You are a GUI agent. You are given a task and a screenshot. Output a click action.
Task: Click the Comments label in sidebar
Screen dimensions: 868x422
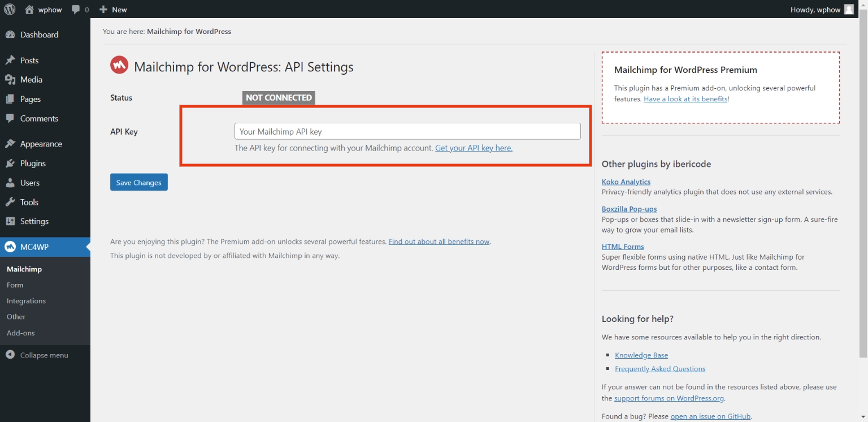[x=39, y=118]
